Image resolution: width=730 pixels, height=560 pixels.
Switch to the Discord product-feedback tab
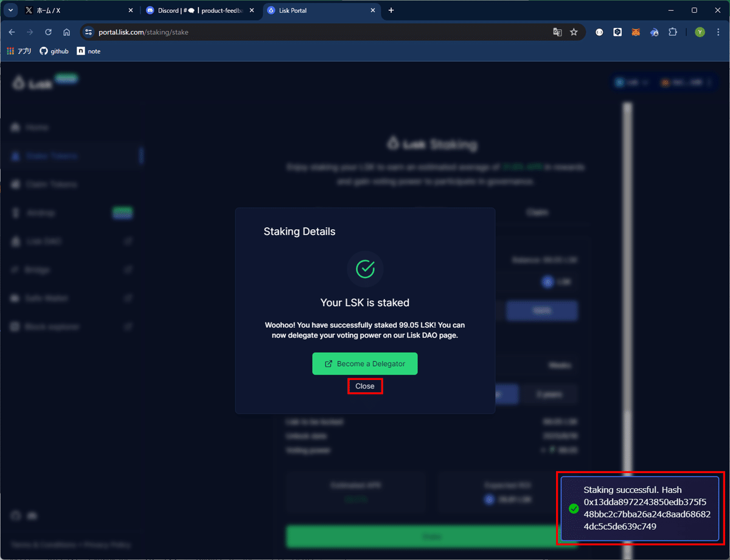pos(200,10)
